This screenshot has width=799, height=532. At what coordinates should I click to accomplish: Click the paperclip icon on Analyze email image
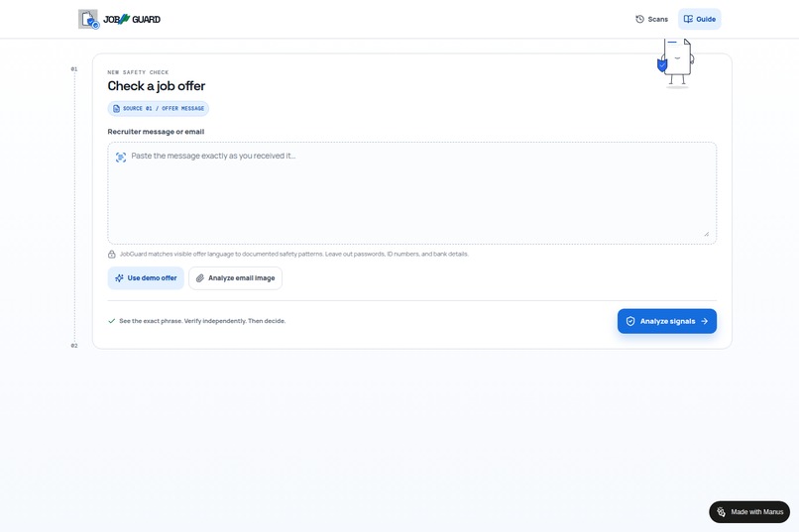click(x=200, y=278)
